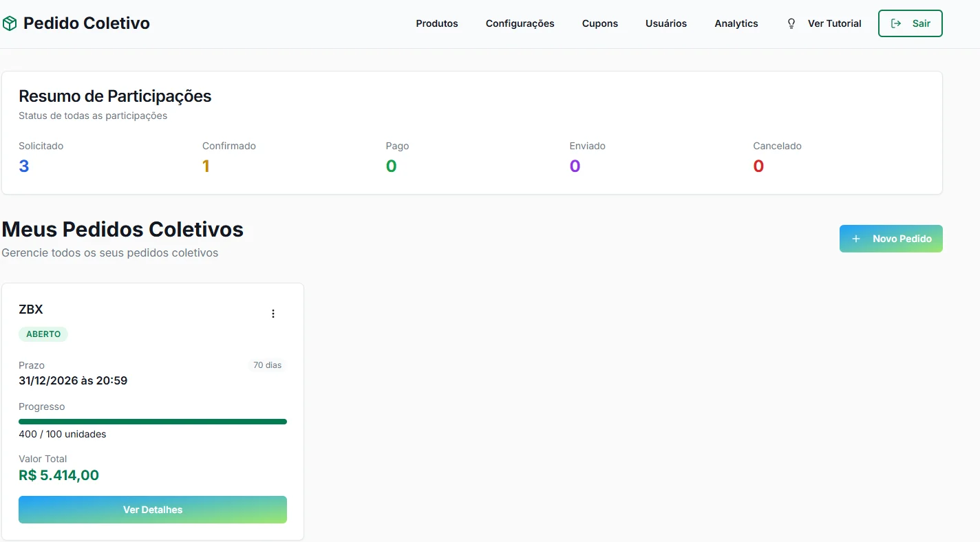
Task: Open the Produtos menu item
Action: 437,23
